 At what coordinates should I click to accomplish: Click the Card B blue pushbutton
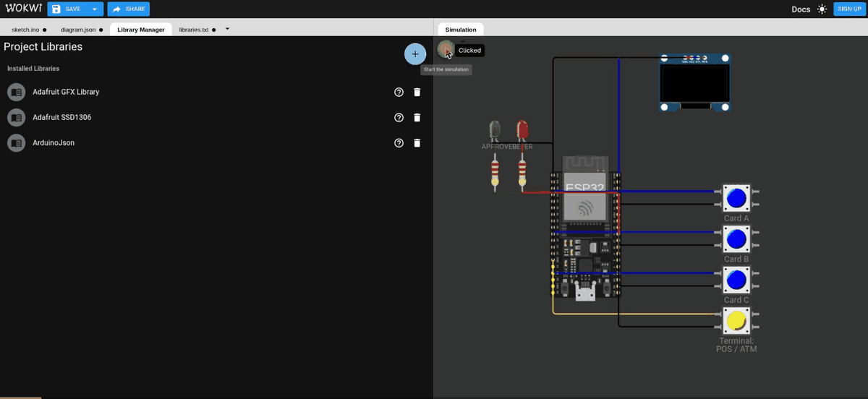point(736,239)
